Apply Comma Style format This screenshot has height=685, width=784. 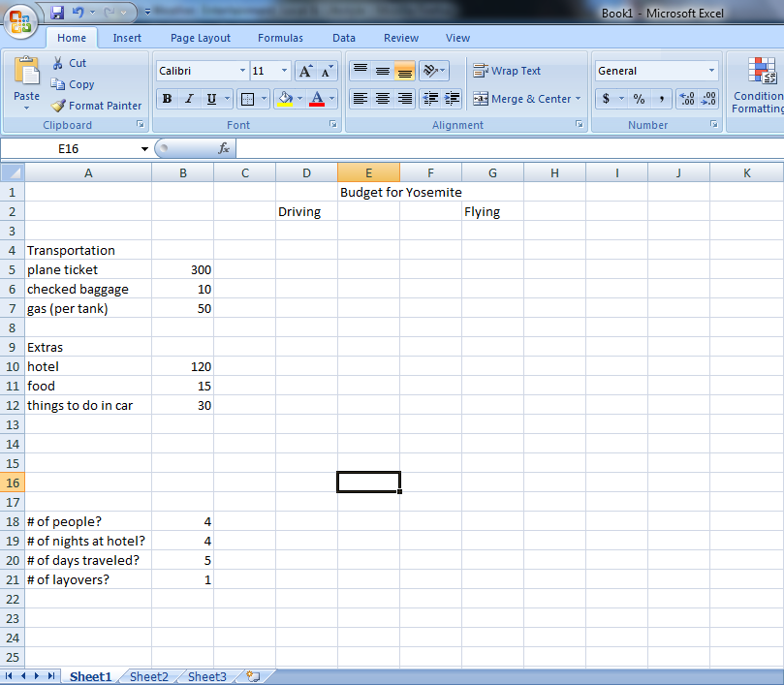661,99
